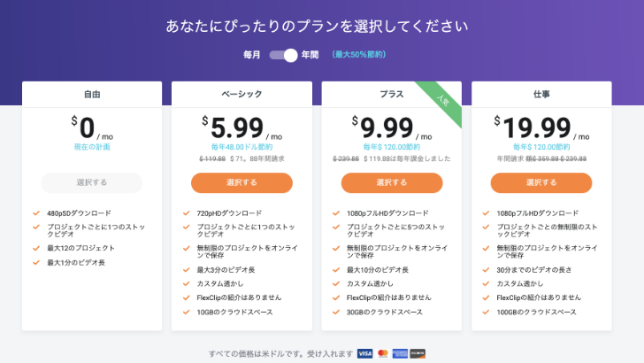Click the 毎月 monthly billing label

coord(252,55)
